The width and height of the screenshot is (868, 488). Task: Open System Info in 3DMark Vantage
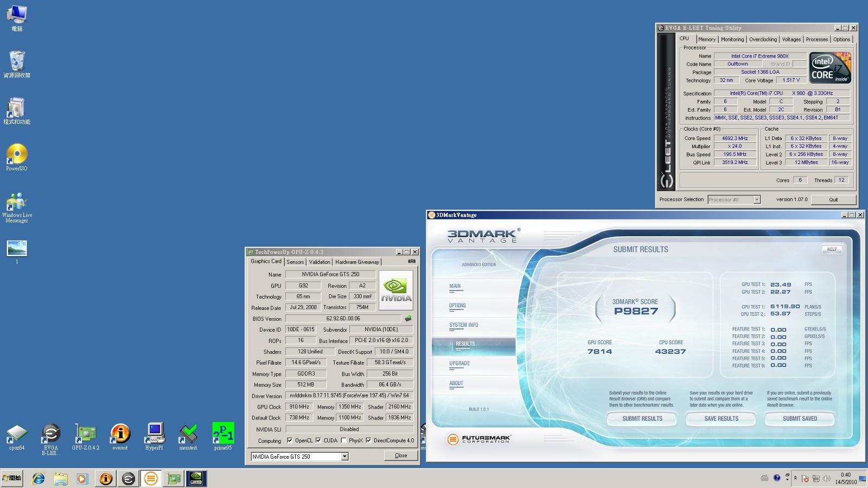coord(464,325)
